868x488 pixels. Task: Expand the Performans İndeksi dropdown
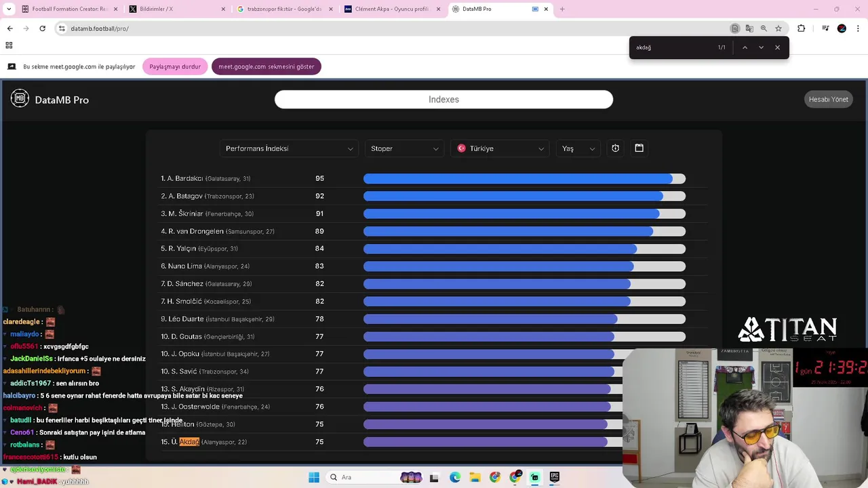(x=290, y=148)
